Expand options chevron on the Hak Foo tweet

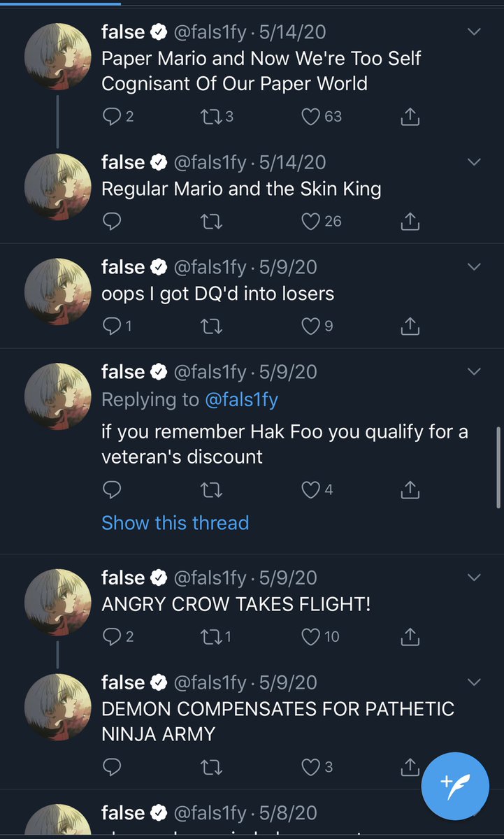point(474,371)
